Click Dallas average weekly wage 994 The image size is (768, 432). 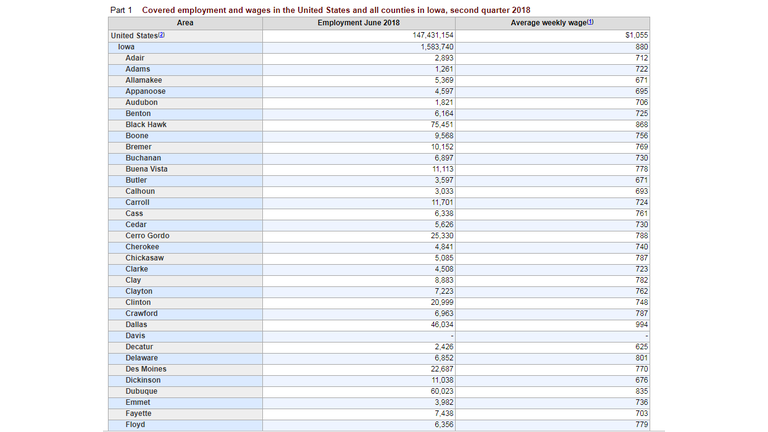click(x=641, y=325)
